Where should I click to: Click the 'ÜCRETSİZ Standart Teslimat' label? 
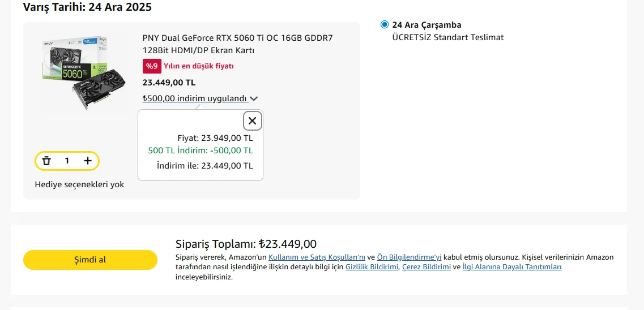[x=447, y=37]
